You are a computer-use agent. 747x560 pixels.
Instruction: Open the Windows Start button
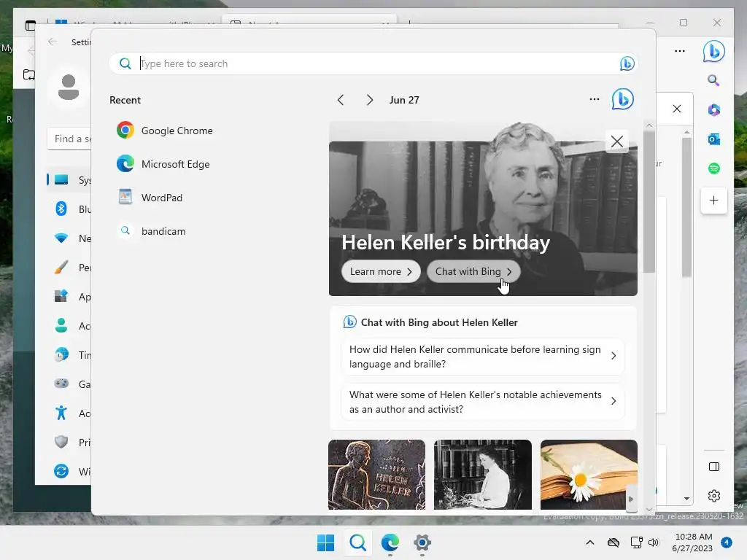[x=326, y=542]
